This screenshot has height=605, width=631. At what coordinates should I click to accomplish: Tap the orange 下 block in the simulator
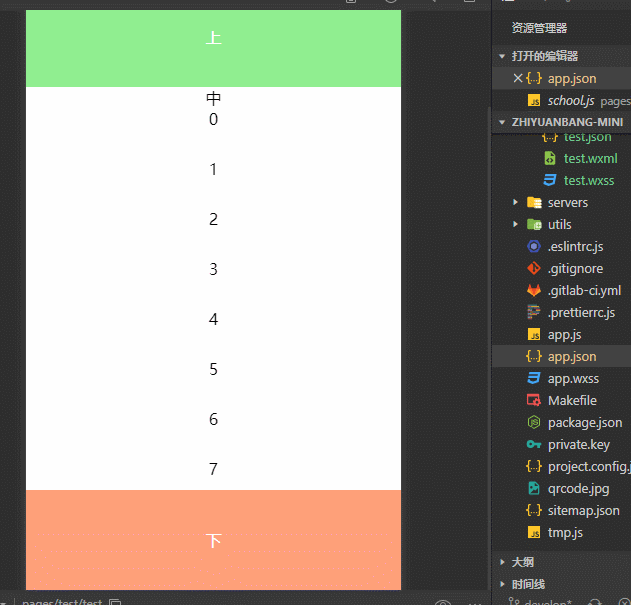(x=213, y=540)
